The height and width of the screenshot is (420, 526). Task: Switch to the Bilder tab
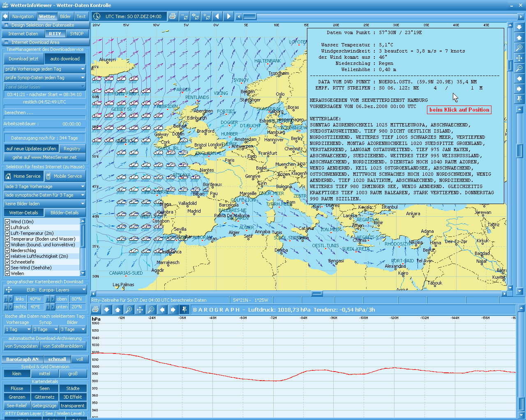point(65,16)
